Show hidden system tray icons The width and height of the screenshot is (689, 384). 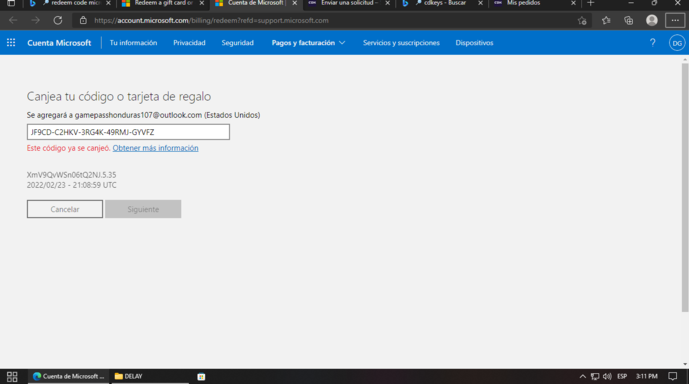coord(583,377)
